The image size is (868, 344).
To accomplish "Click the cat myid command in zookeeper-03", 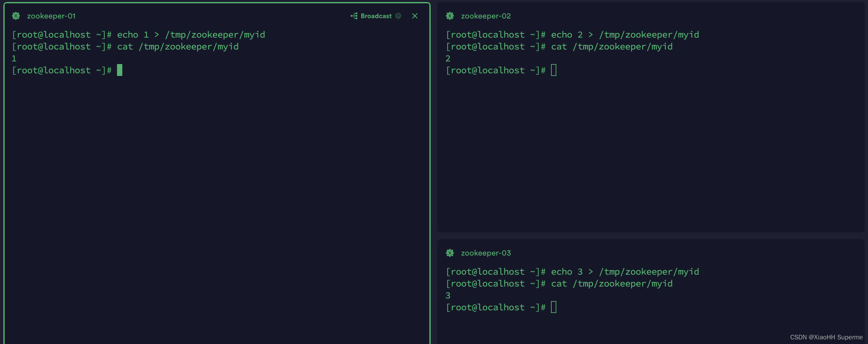I will pyautogui.click(x=612, y=283).
